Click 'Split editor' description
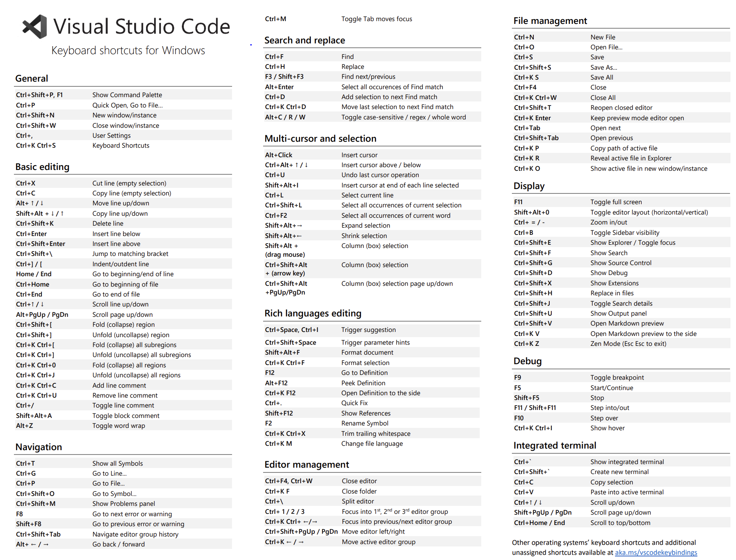Screen dimensions: 736x560 point(358,501)
